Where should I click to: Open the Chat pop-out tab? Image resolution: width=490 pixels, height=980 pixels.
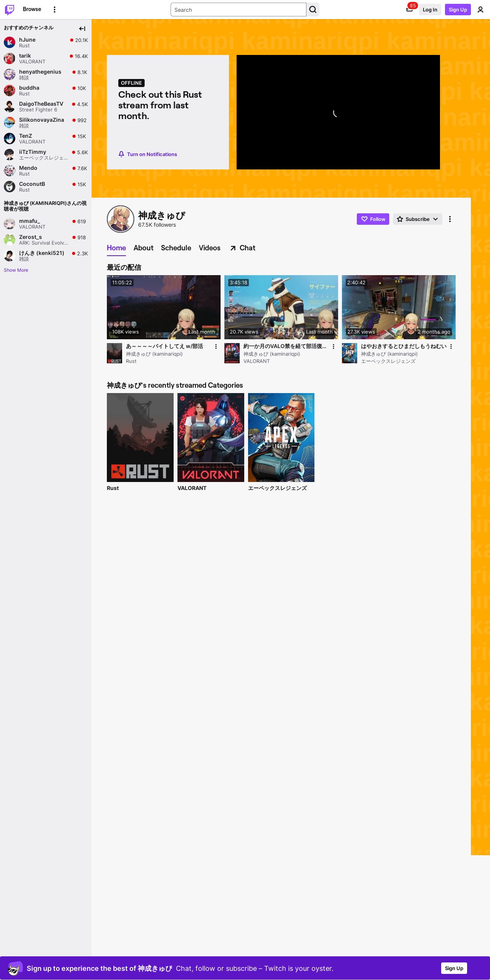[x=242, y=248]
